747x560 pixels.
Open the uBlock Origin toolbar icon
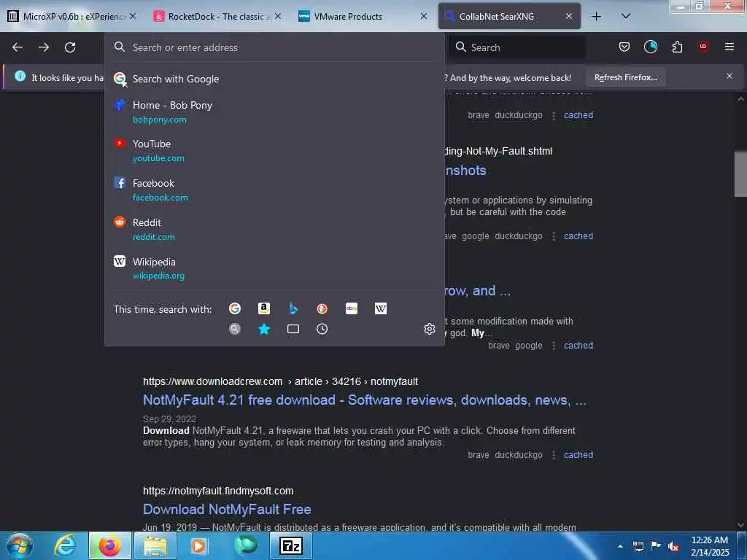pyautogui.click(x=703, y=47)
